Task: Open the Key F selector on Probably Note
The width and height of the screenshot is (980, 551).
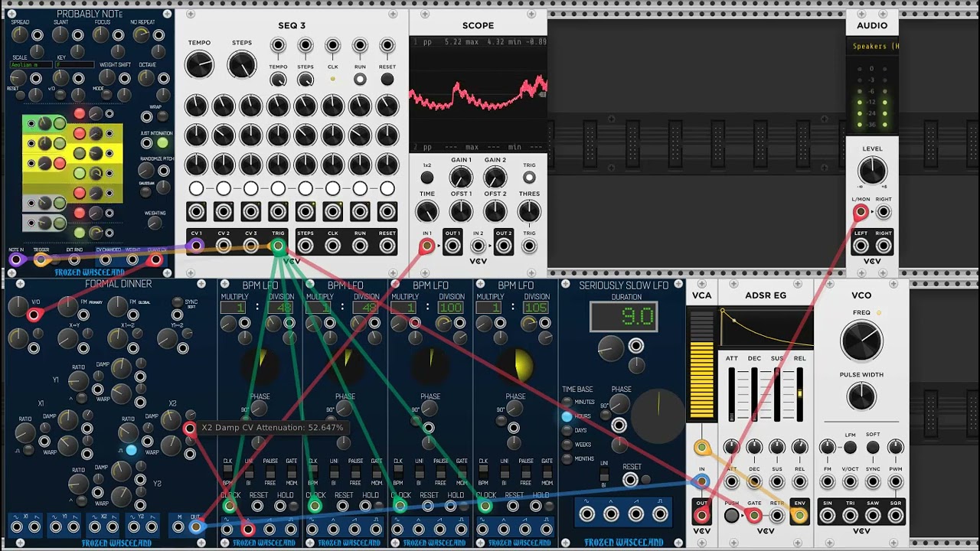Action: coord(74,65)
